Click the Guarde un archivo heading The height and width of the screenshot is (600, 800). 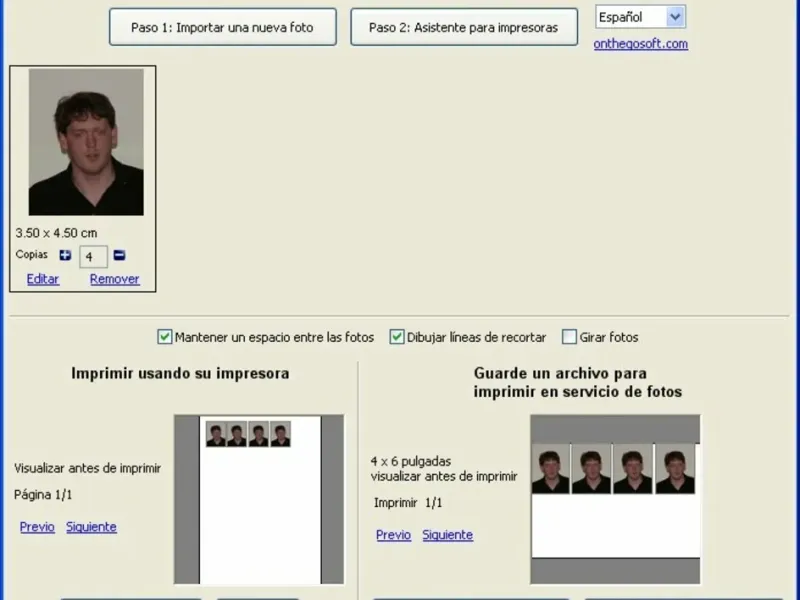[x=578, y=383]
